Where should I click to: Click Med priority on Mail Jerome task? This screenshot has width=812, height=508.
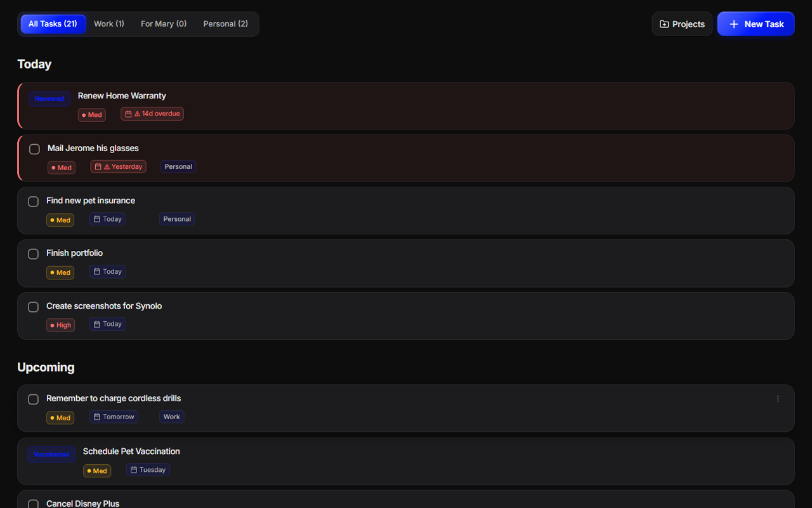coord(62,168)
